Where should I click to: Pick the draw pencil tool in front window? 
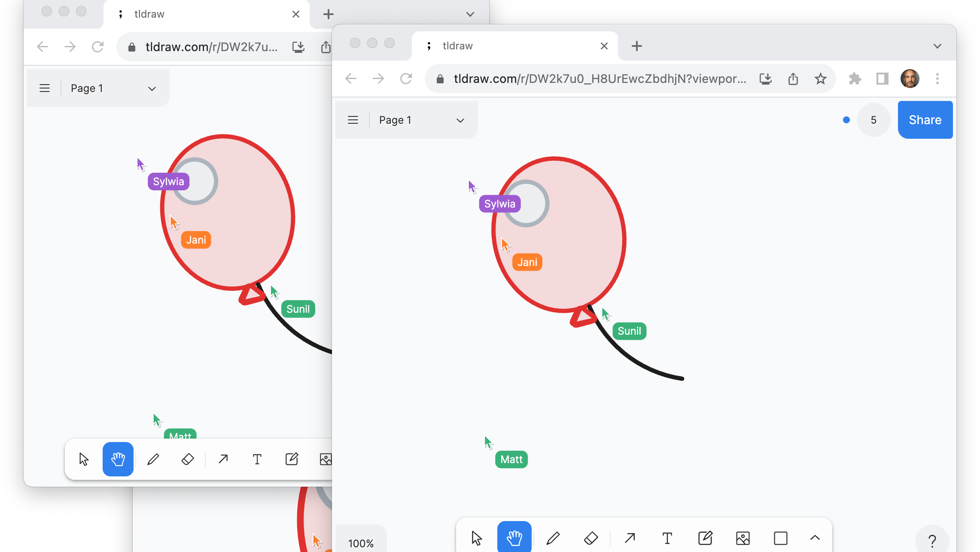(553, 538)
